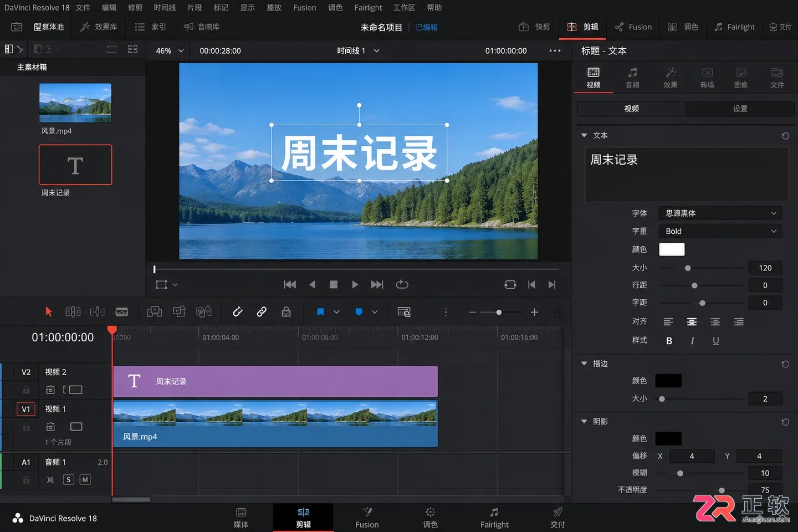Activate the trim edit mode tool
This screenshot has height=532, width=798.
click(x=73, y=312)
